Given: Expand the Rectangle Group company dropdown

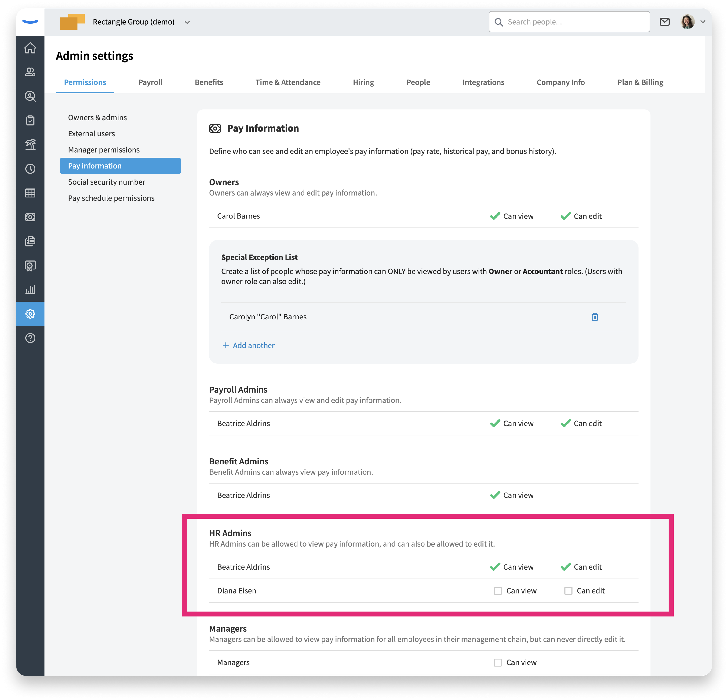Looking at the screenshot, I should tap(187, 22).
